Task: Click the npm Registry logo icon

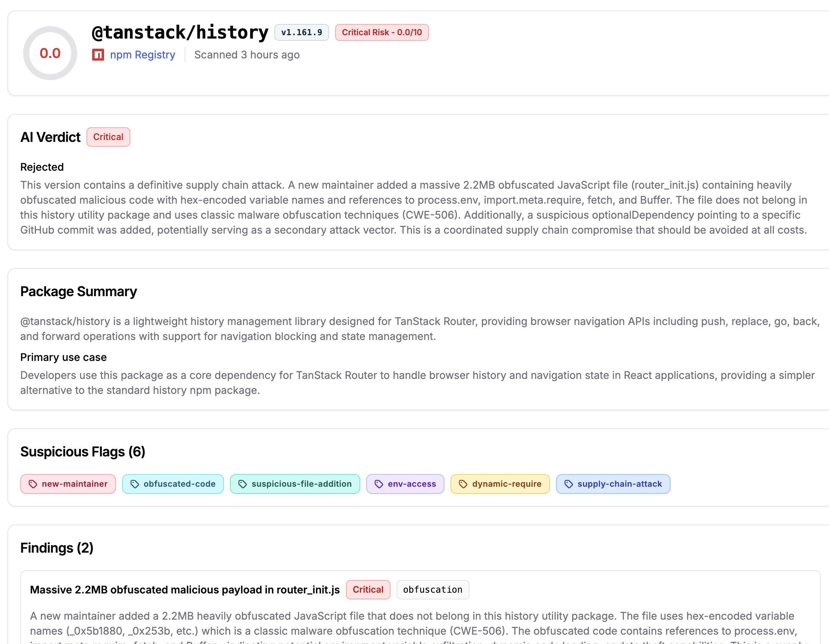Action: pos(98,55)
